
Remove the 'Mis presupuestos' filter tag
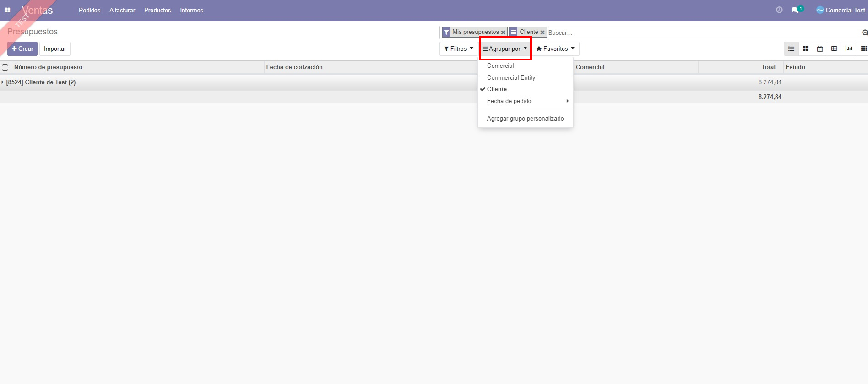click(x=503, y=33)
